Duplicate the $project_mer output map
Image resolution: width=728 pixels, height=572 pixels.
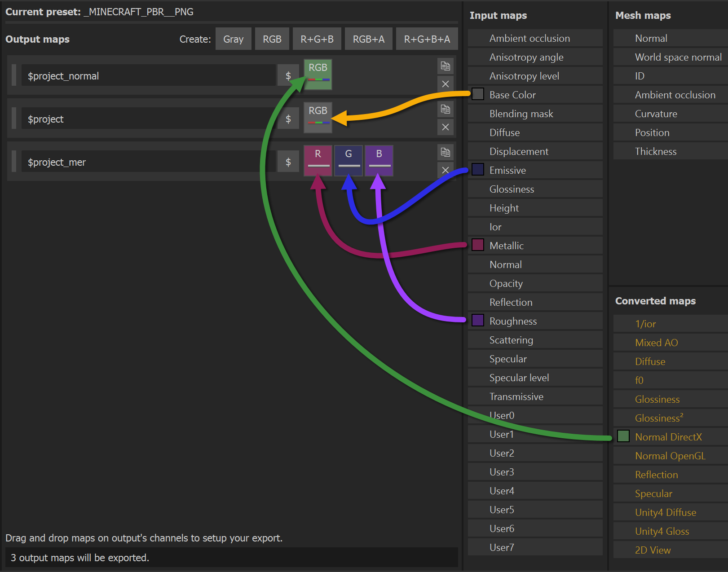(445, 152)
